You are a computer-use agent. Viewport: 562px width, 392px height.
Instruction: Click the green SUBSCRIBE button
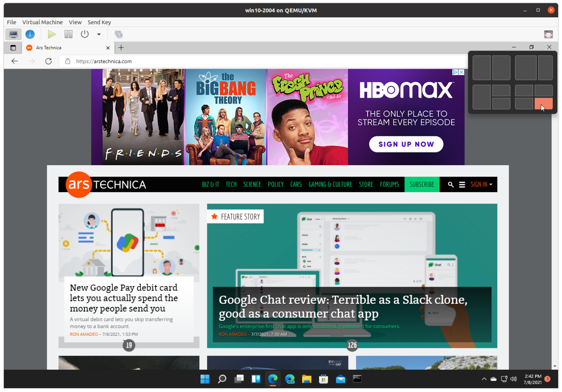coord(422,184)
